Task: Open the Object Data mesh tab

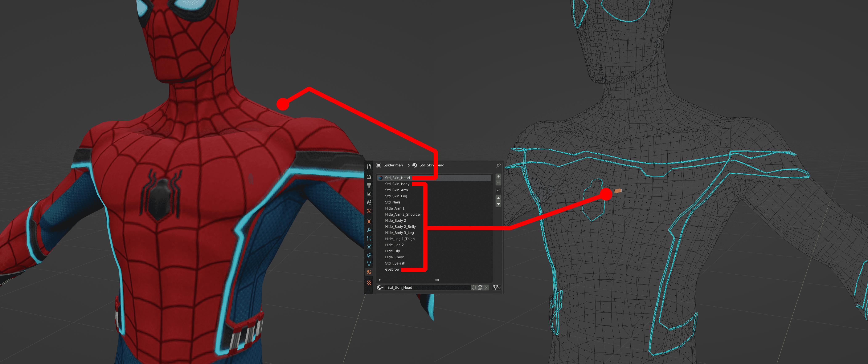Action: (369, 264)
